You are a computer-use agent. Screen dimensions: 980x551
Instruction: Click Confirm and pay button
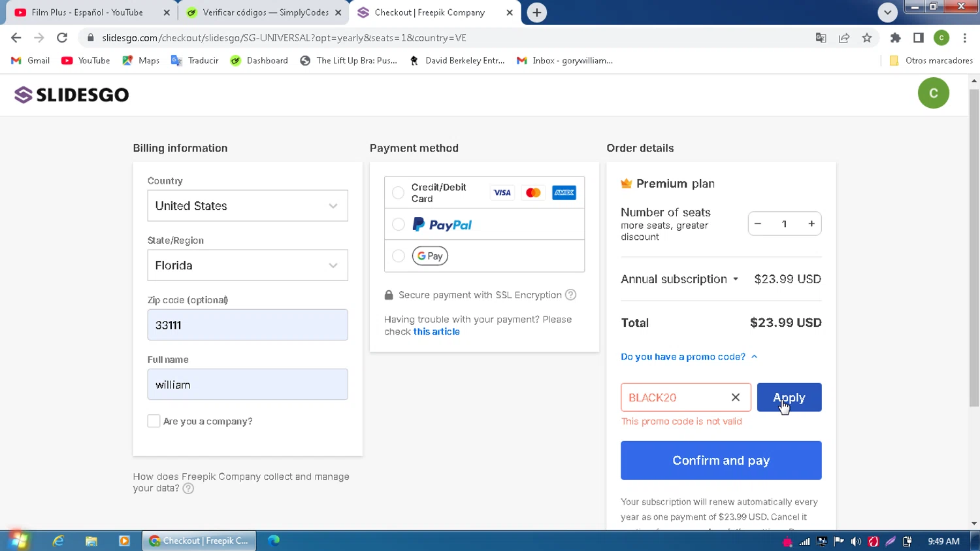pyautogui.click(x=721, y=460)
